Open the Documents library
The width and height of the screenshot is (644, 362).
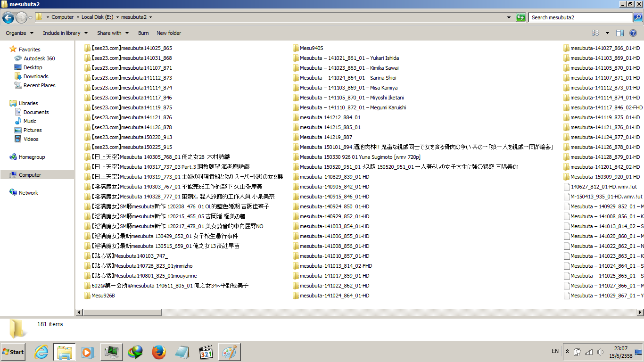pos(36,112)
